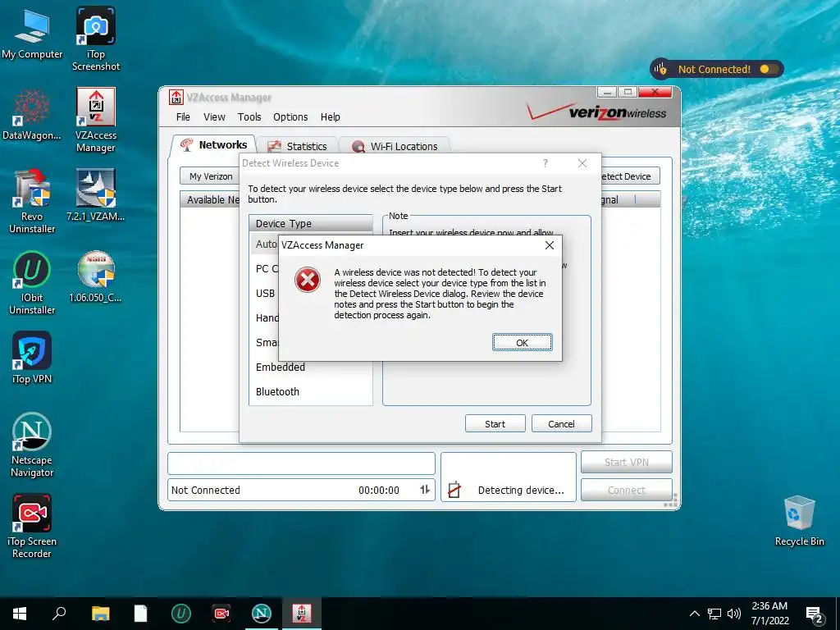
Task: Switch to VZAccess Manager taskbar icon
Action: coord(302,614)
